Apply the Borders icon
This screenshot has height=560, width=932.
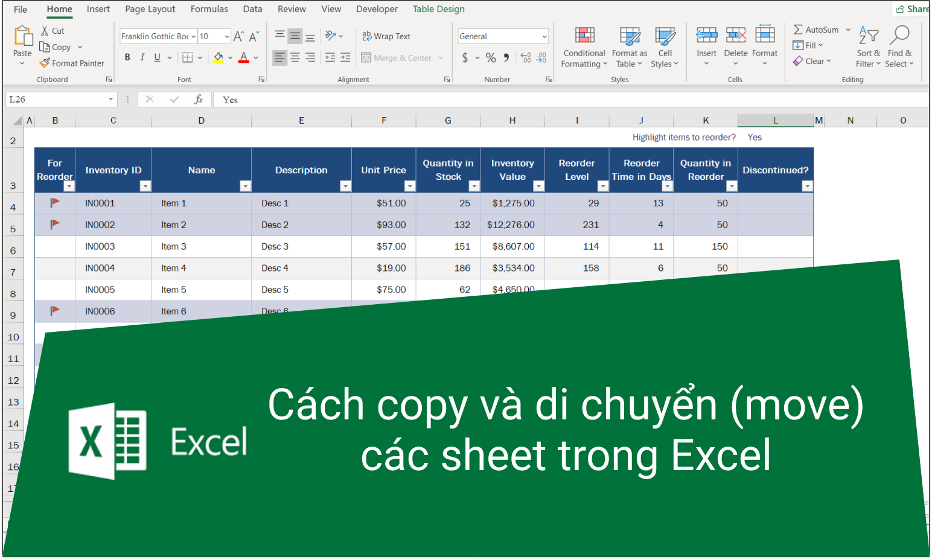[188, 57]
